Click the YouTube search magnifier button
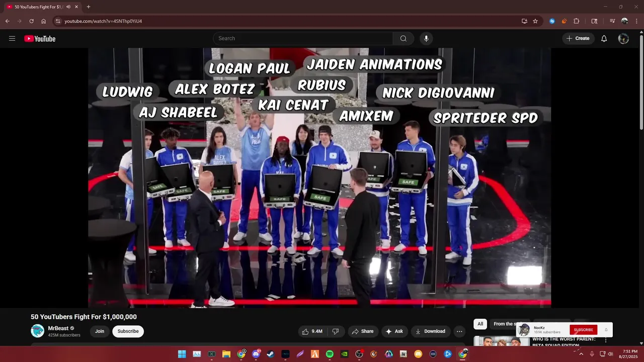This screenshot has width=644, height=362. 404,38
